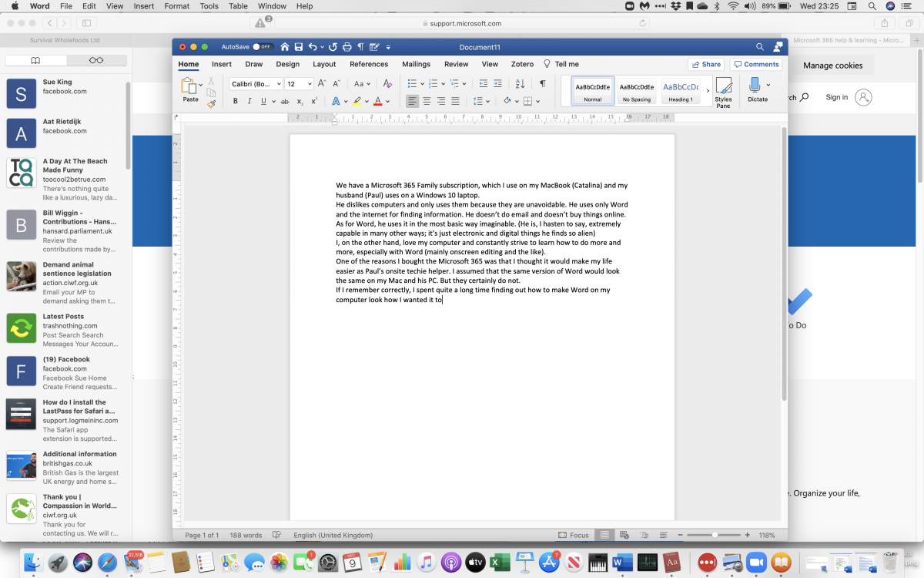
Task: Toggle Bold formatting
Action: pyautogui.click(x=236, y=101)
